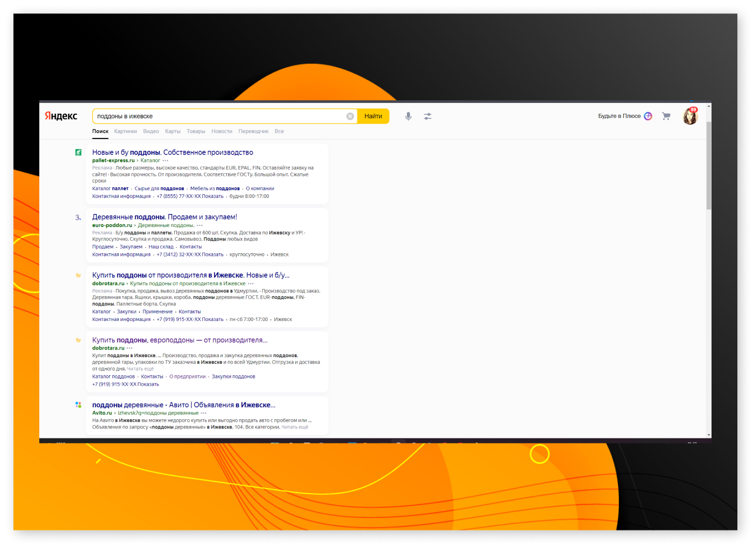Open 'Закупаем' sitelink

(x=131, y=247)
